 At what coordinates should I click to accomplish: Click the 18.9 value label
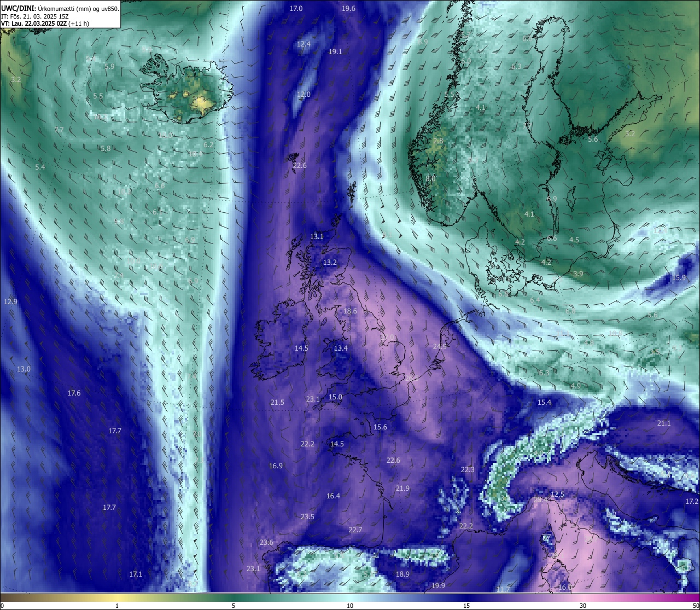pos(402,574)
